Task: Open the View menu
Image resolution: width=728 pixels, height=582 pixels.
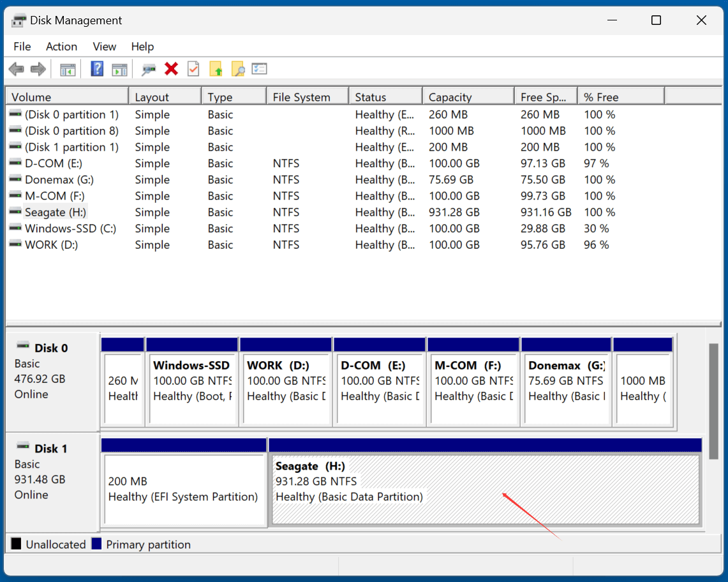Action: (x=104, y=47)
